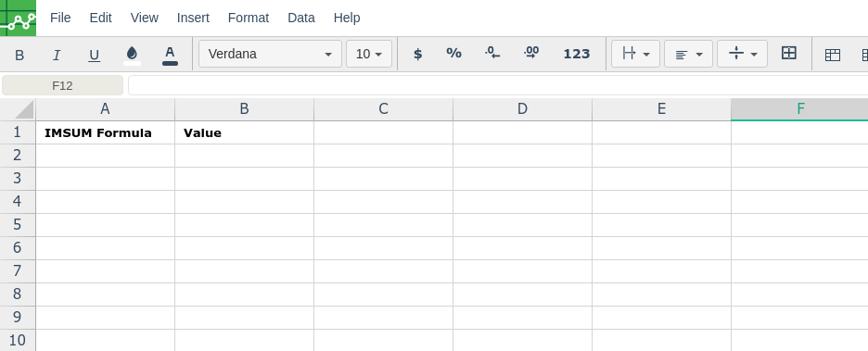Toggle bold formatting
This screenshot has height=351, width=868.
19,55
